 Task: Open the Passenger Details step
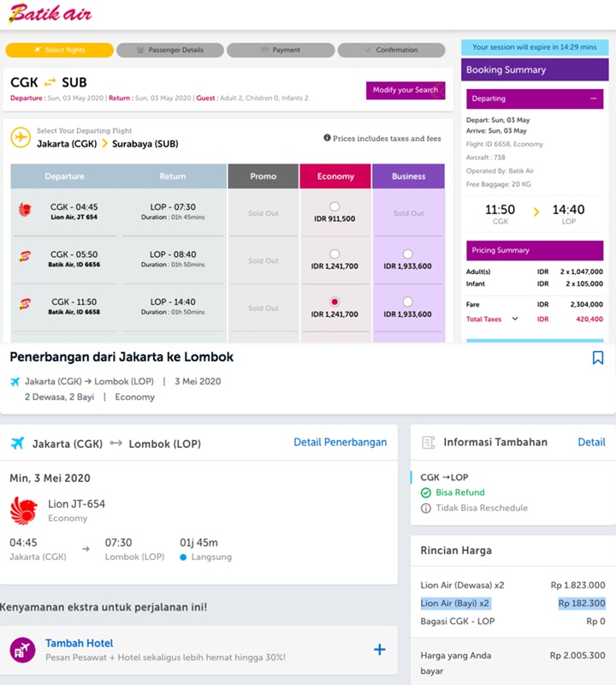point(170,50)
